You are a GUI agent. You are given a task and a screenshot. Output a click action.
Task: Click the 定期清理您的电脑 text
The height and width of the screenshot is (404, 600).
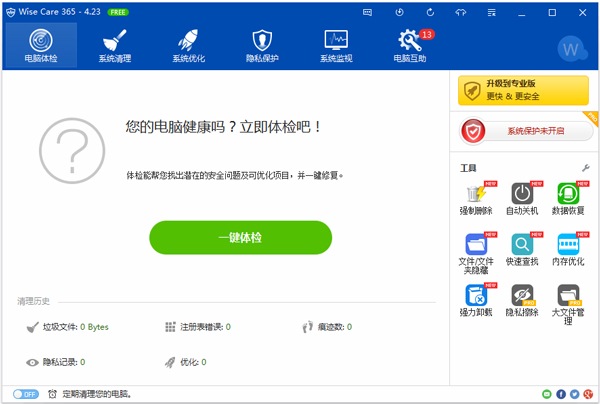pos(97,394)
